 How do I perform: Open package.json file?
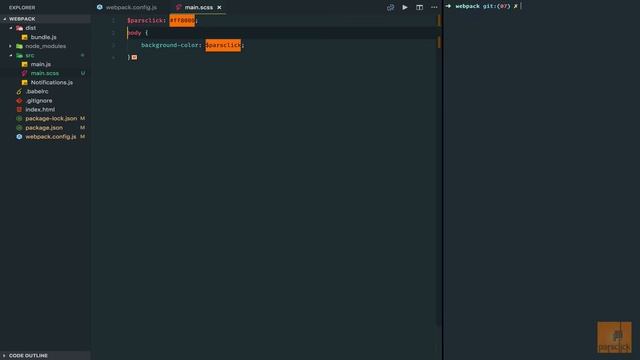click(44, 128)
